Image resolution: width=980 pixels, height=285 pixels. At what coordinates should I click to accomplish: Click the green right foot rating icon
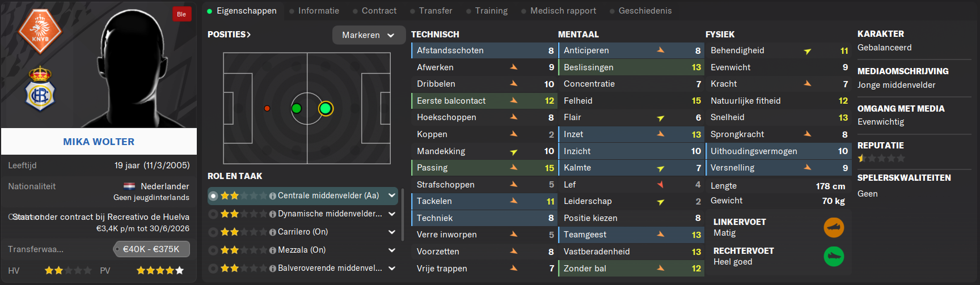coord(834,257)
